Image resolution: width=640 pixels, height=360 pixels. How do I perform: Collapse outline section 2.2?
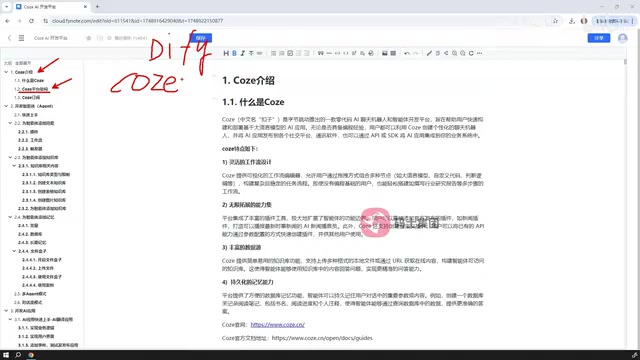tap(10, 123)
